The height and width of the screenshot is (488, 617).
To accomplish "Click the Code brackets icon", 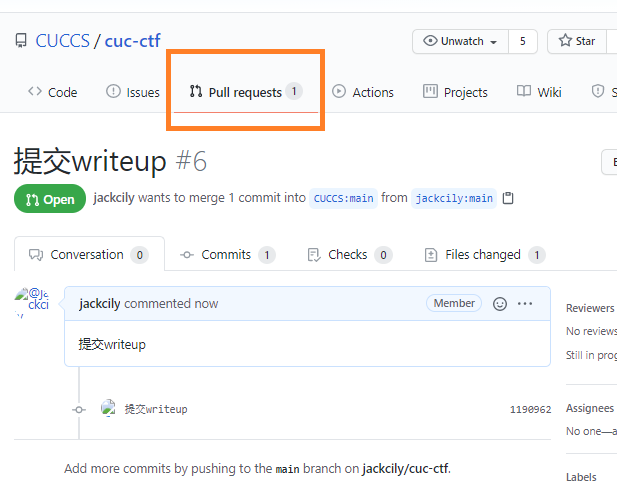I will coord(35,91).
